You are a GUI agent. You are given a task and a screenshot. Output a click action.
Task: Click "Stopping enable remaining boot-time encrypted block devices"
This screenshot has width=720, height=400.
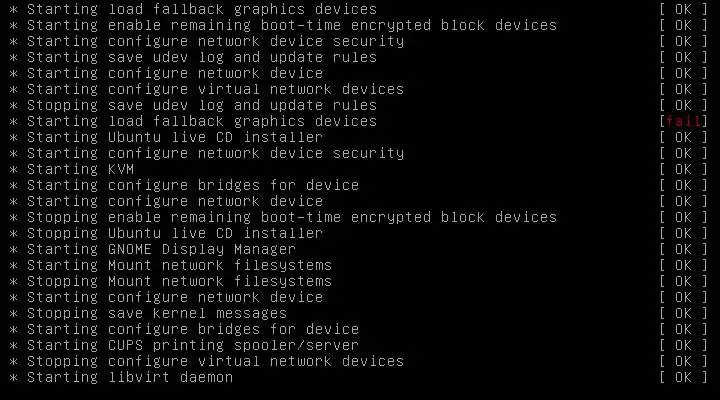click(291, 217)
